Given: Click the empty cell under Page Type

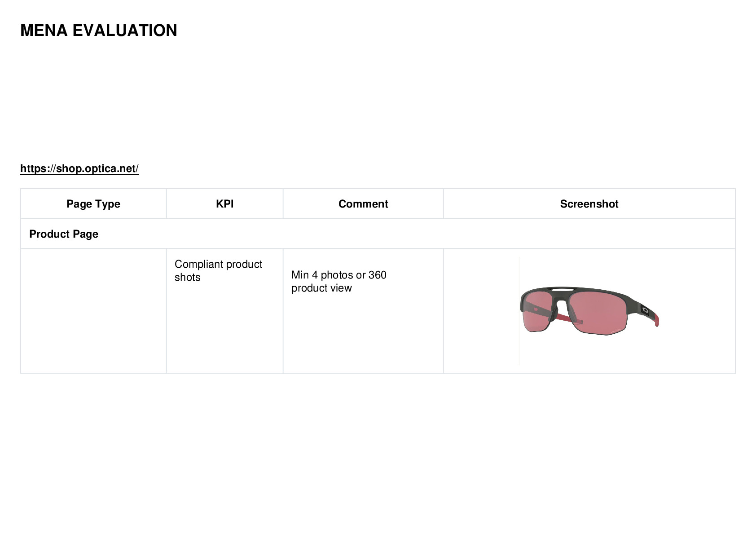Looking at the screenshot, I should (x=93, y=311).
